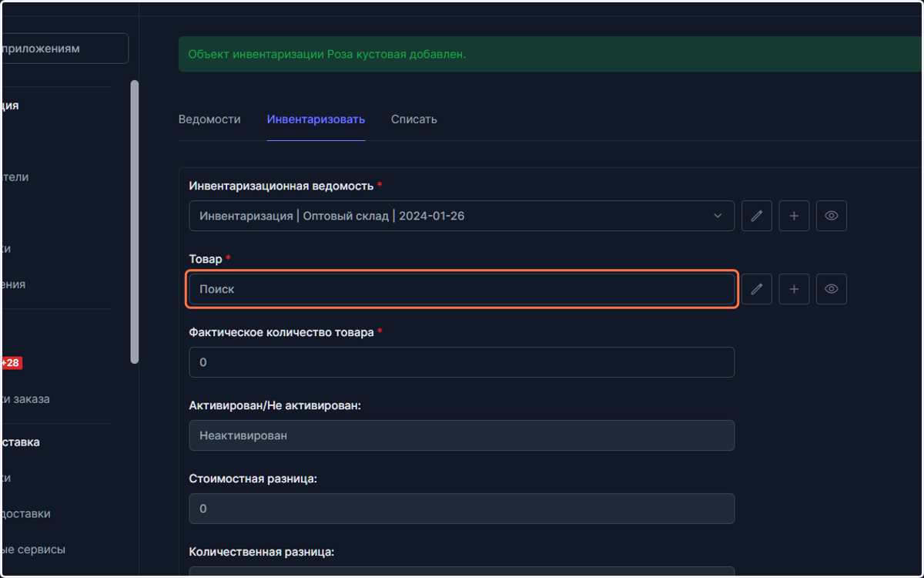Viewport: 924px width, 578px height.
Task: Focus the Фактическое количество товара field
Action: pyautogui.click(x=461, y=362)
